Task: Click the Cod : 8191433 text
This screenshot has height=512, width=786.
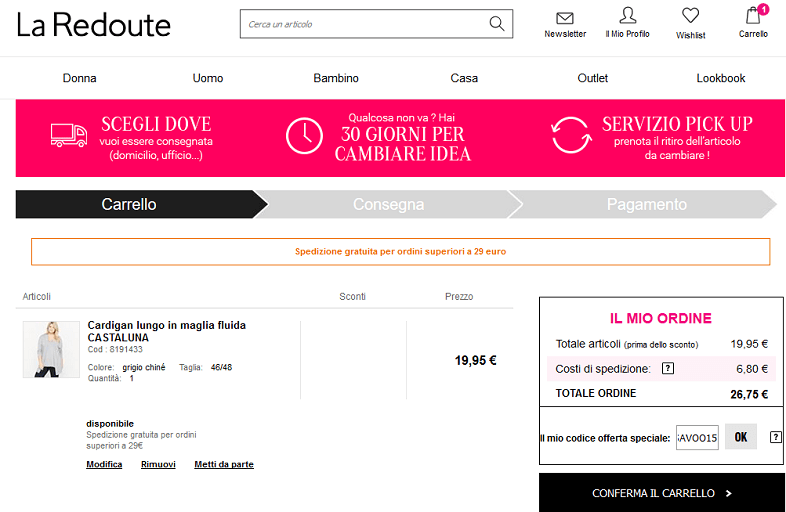Action: tap(115, 349)
